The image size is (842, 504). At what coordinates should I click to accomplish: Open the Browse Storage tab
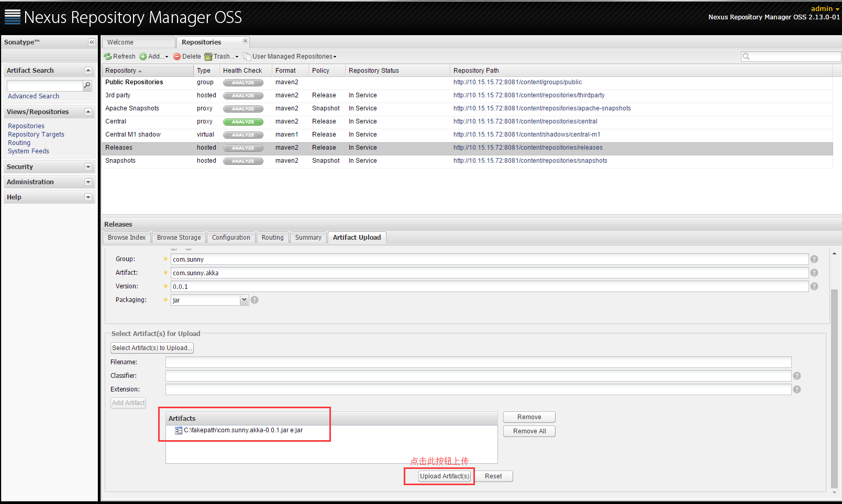coord(179,238)
